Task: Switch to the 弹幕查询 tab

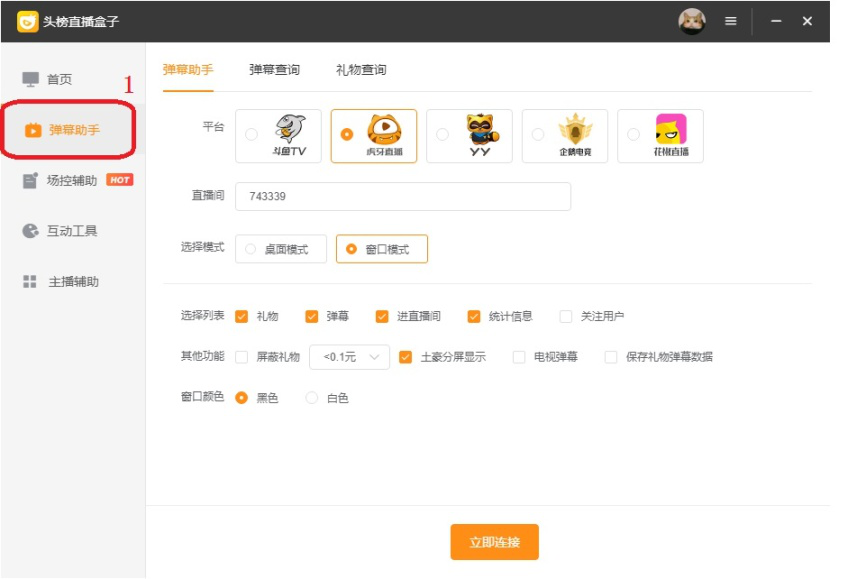Action: (274, 70)
